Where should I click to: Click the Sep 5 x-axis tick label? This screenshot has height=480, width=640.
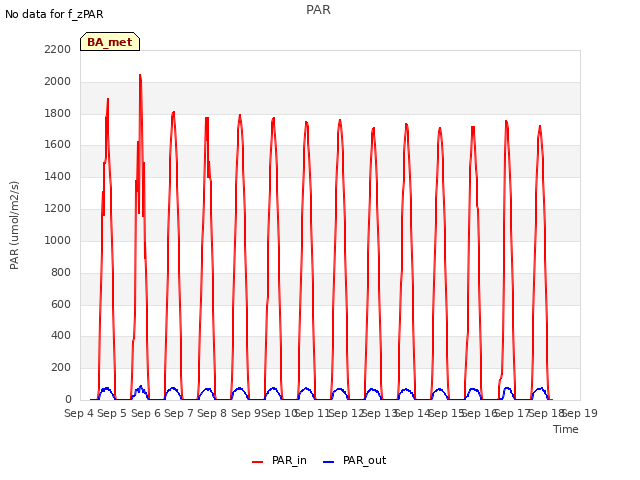(112, 413)
